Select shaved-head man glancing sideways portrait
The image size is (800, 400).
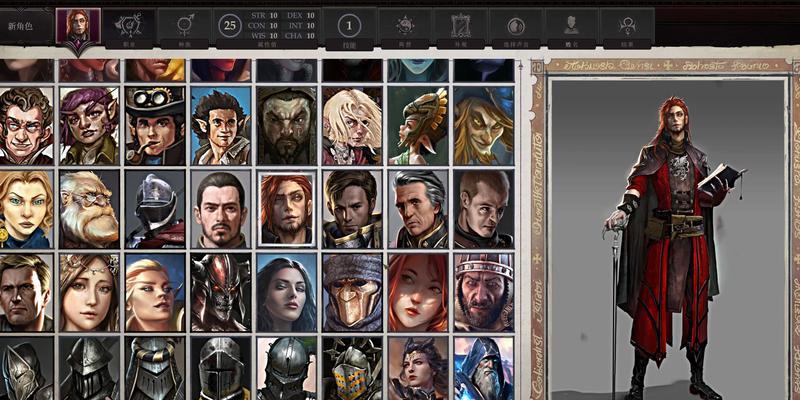(484, 209)
